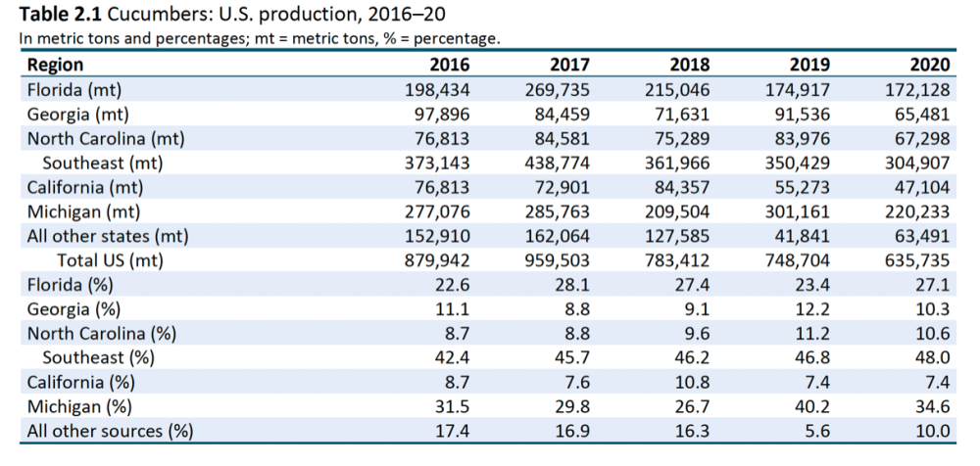Click Georgia percent 2017 value '8.8'

tap(577, 309)
